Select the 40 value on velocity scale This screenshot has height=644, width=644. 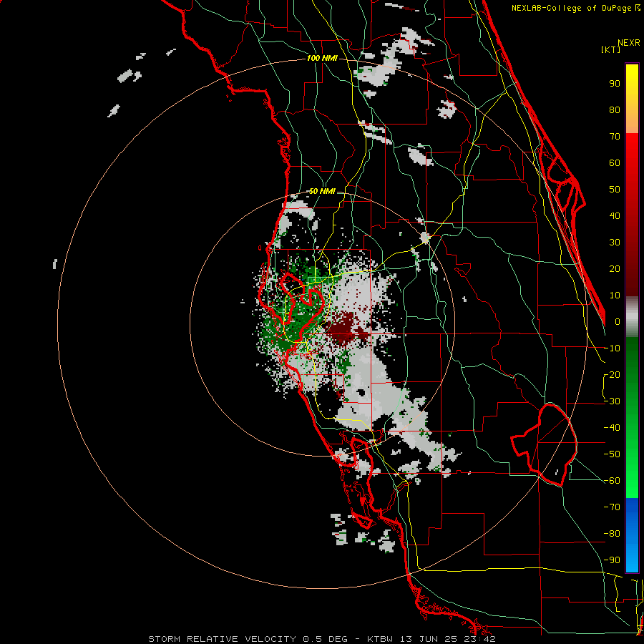[615, 216]
